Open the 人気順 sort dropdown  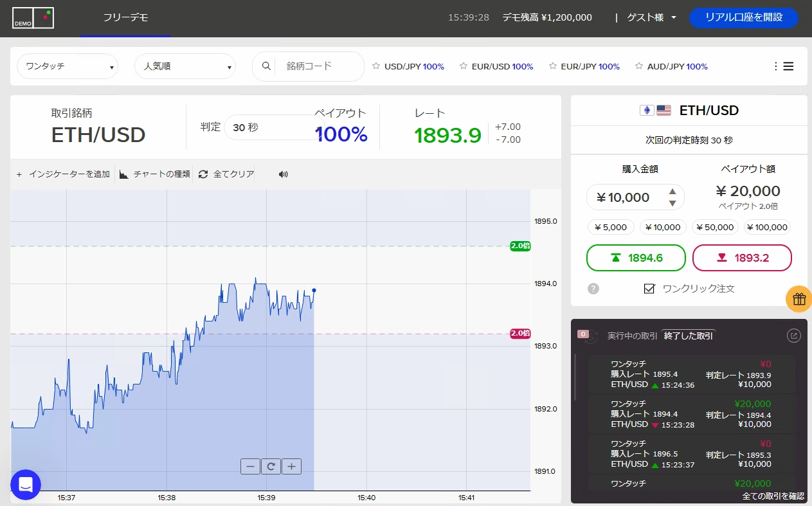(x=185, y=66)
